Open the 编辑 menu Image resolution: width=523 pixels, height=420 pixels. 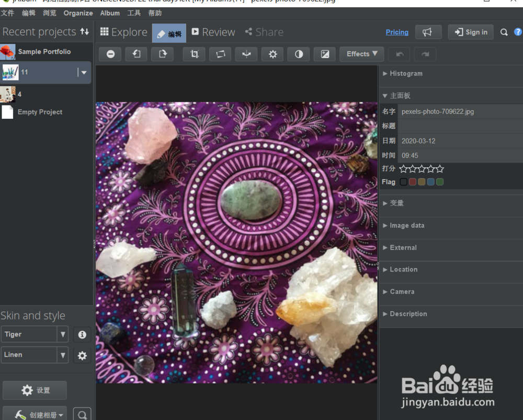[28, 13]
